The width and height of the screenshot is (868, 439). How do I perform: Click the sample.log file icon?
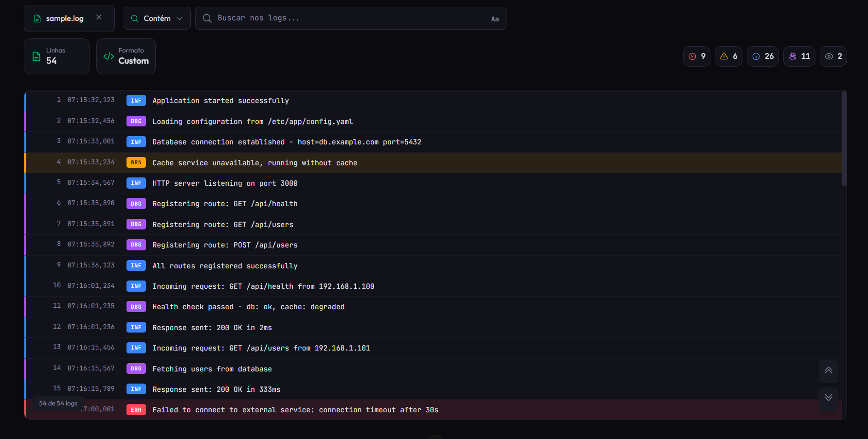[x=37, y=18]
